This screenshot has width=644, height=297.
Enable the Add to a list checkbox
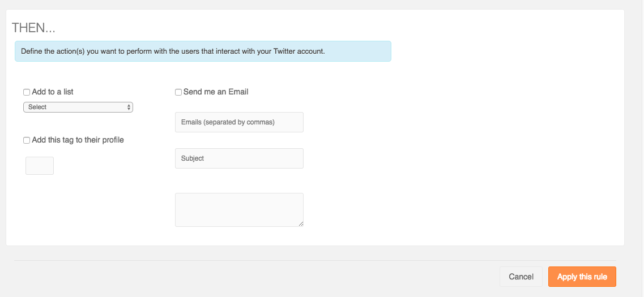tap(27, 92)
